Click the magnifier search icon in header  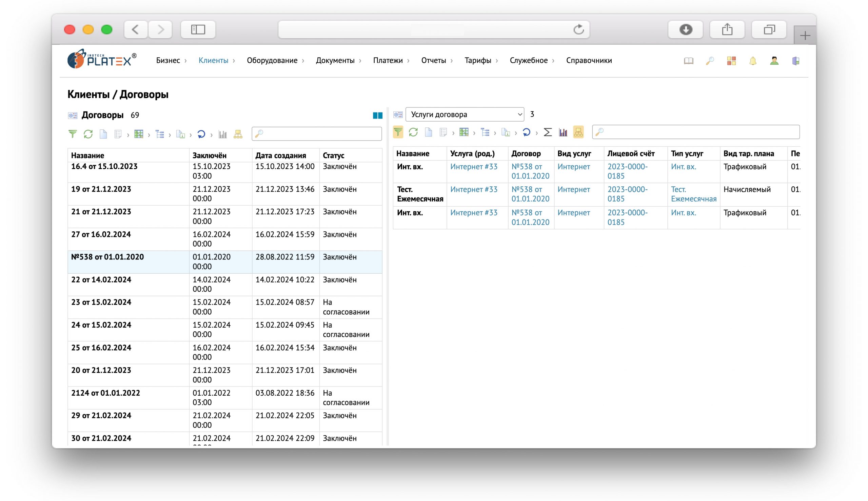(710, 61)
